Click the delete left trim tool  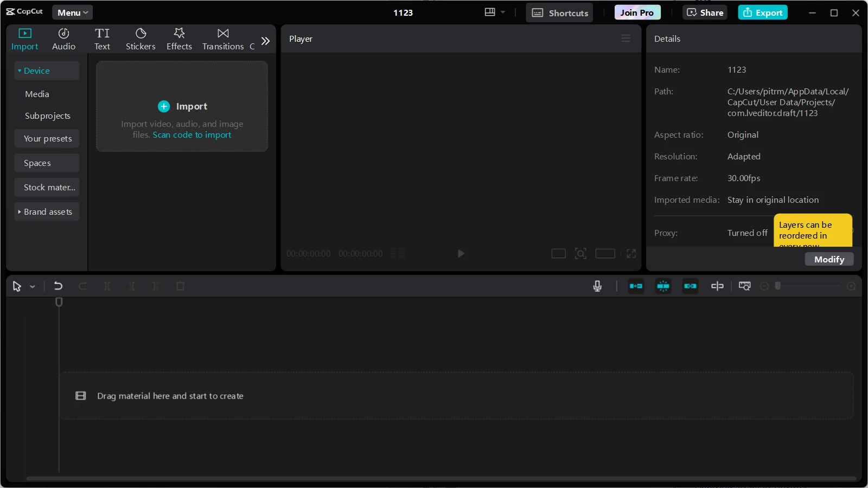(131, 286)
